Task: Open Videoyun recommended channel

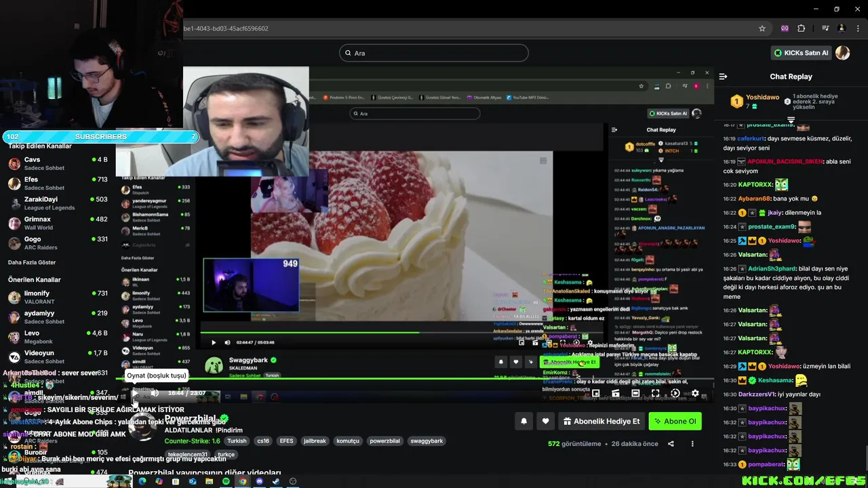Action: coord(58,357)
